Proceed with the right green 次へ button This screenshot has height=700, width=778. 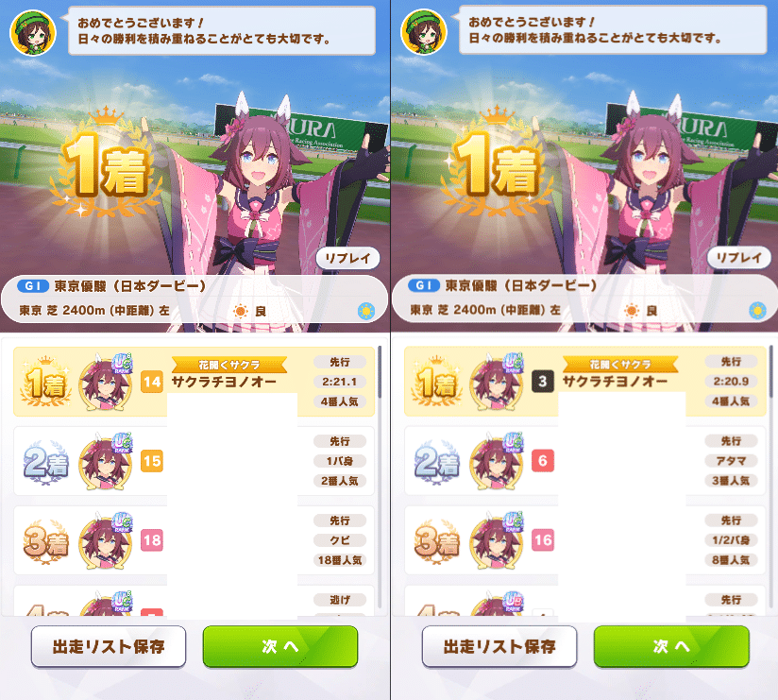(671, 646)
